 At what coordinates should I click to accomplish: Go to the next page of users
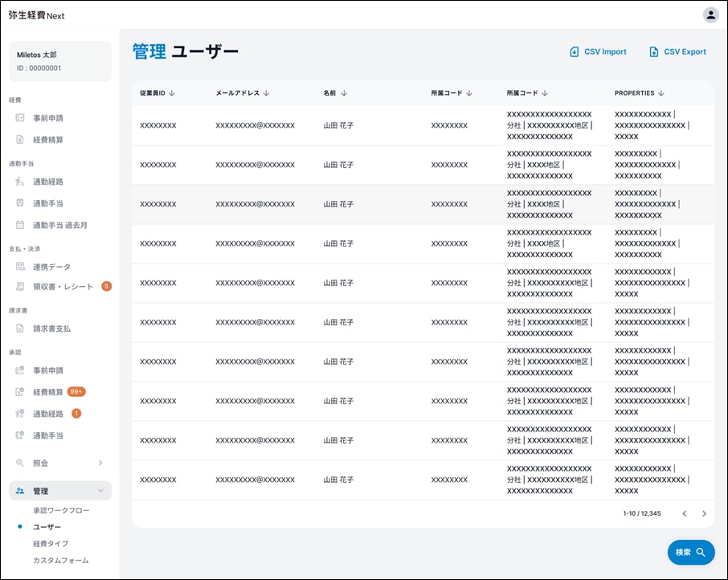pyautogui.click(x=704, y=513)
